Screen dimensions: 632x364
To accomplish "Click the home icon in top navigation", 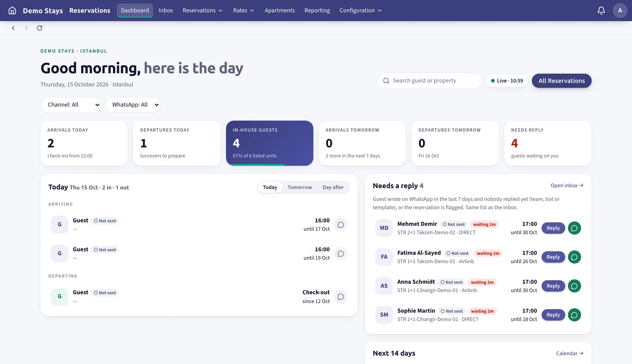I will (x=12, y=10).
